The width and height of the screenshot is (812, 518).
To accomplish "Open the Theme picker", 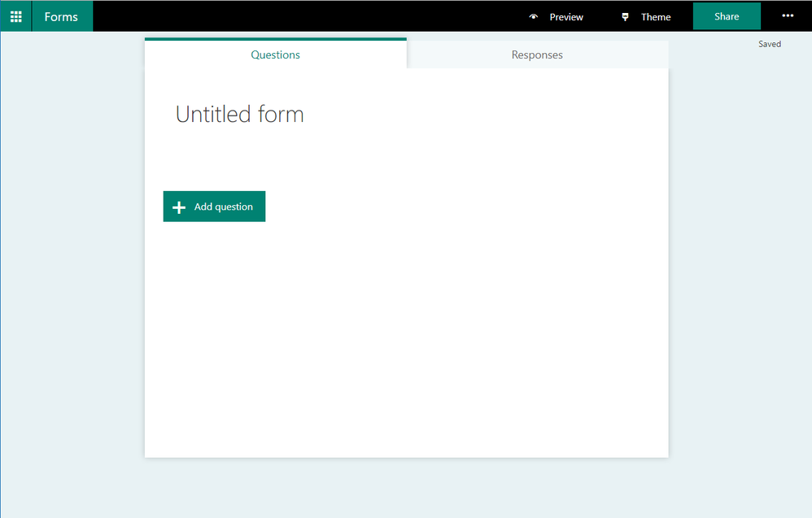I will pos(646,17).
